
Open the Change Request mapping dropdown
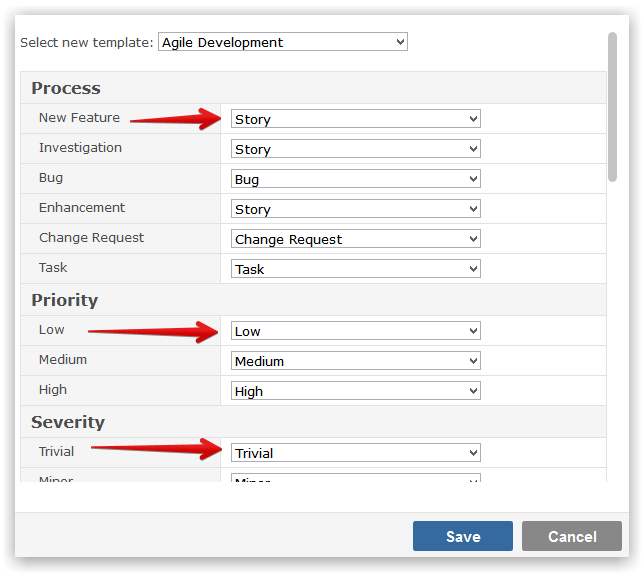[x=356, y=239]
